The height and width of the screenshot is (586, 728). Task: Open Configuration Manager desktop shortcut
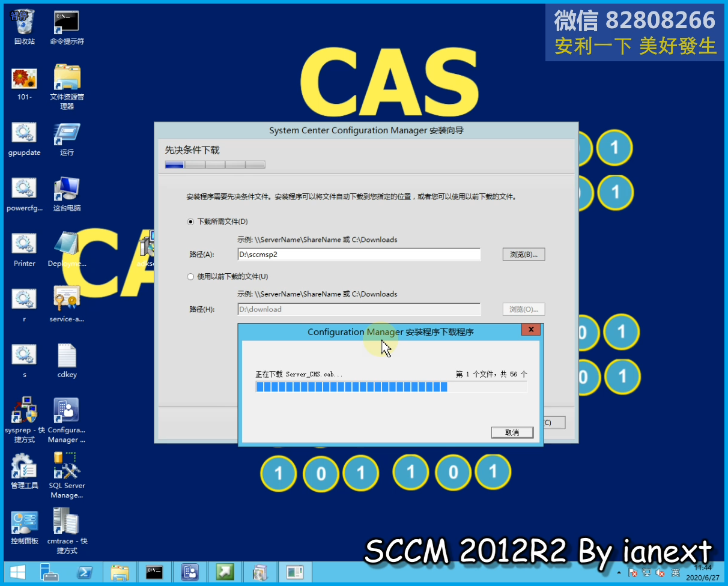pyautogui.click(x=67, y=420)
